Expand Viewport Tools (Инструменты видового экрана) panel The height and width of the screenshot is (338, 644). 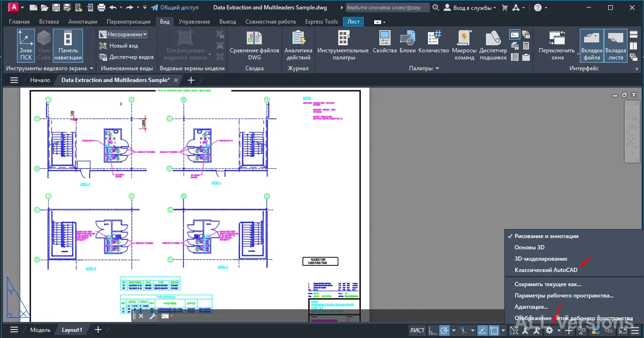click(50, 68)
